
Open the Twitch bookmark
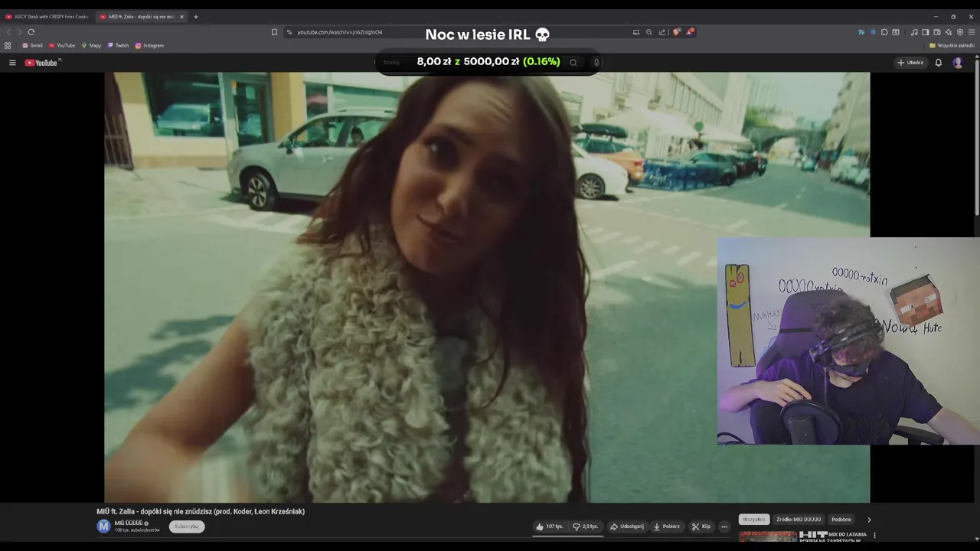(x=119, y=45)
